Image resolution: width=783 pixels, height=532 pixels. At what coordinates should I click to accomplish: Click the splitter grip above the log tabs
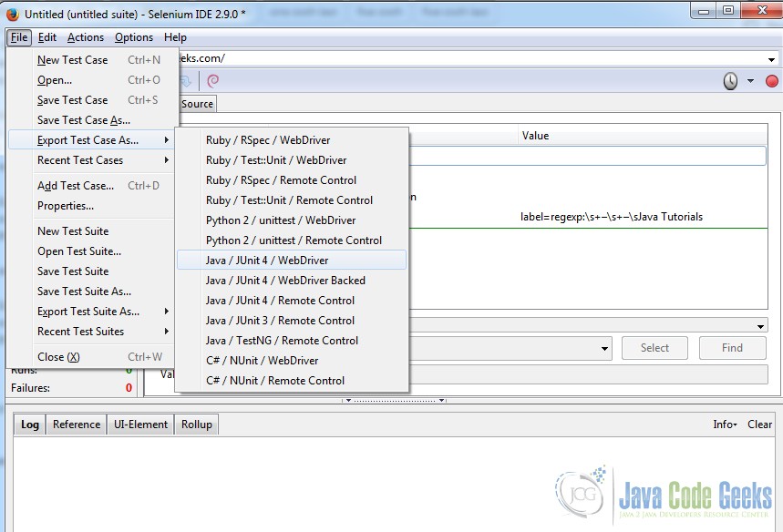[394, 400]
